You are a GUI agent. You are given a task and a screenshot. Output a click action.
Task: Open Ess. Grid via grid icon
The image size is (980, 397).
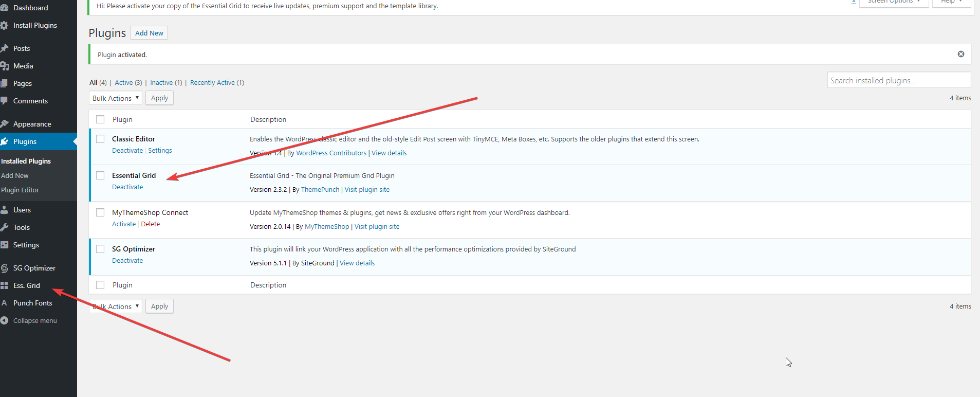(x=4, y=285)
